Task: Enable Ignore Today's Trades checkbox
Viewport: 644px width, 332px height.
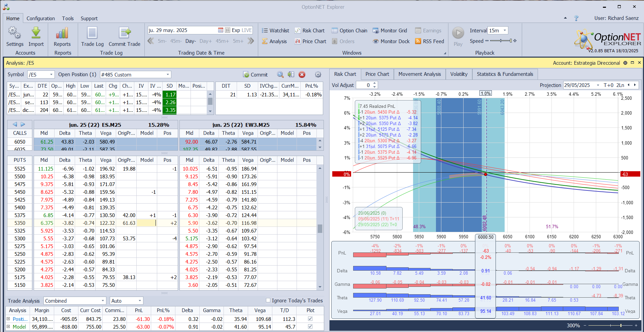Action: click(x=268, y=300)
